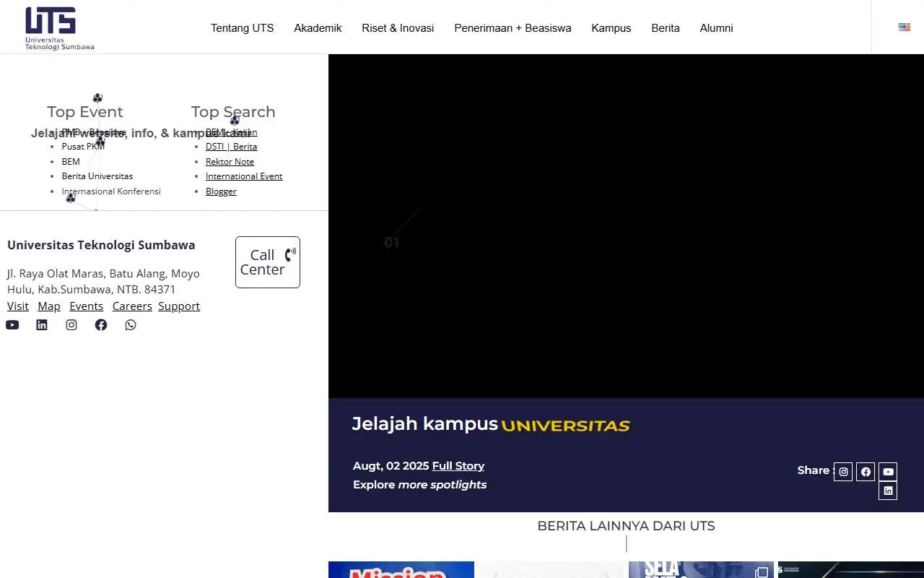Open the Map link
Screen dimensions: 924x578
click(x=49, y=306)
